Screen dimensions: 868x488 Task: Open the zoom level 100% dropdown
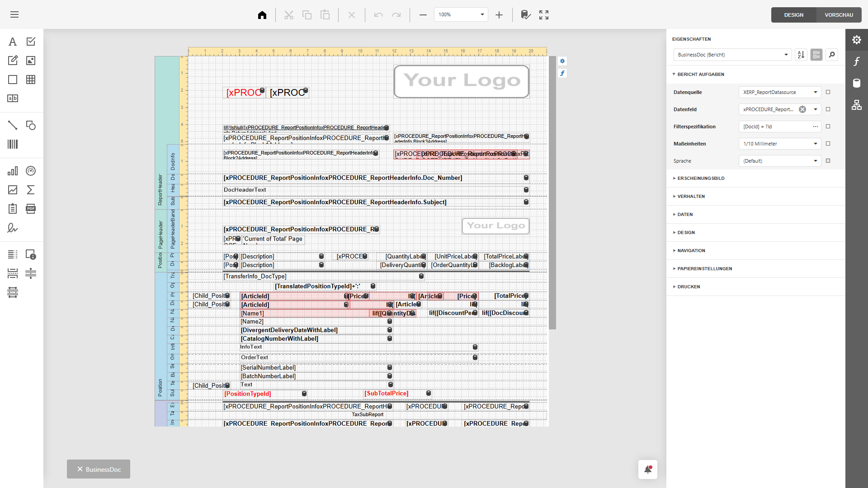[x=482, y=15]
